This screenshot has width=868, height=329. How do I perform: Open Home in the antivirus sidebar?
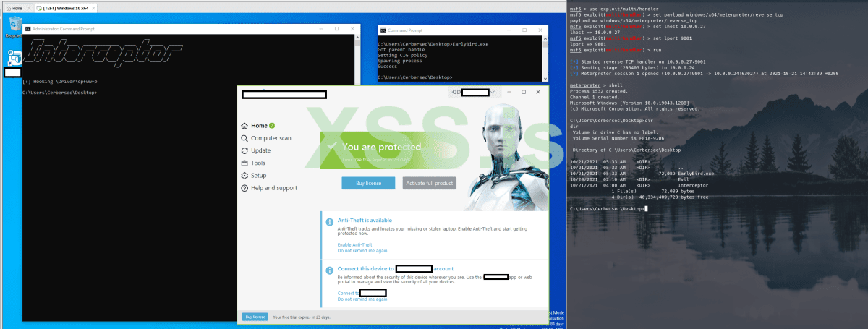pos(260,126)
